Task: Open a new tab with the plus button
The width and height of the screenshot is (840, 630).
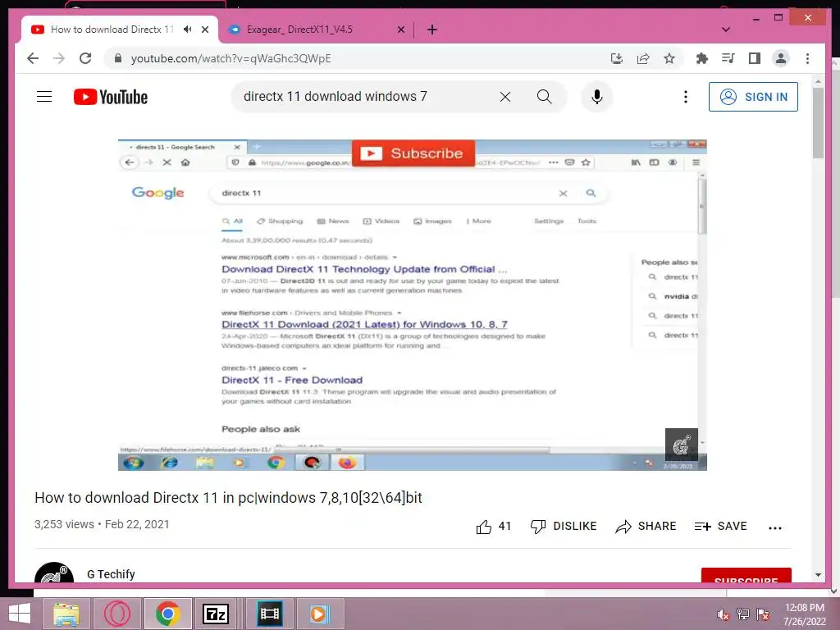Action: coord(432,30)
